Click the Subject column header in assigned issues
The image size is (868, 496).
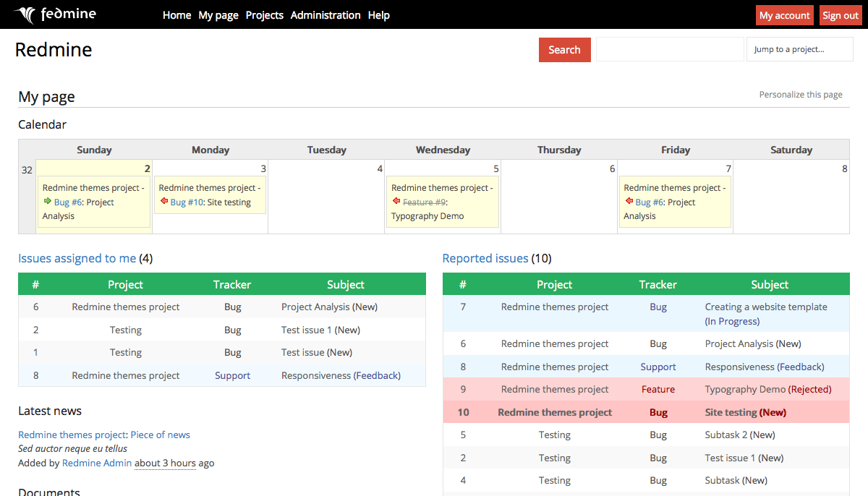(x=346, y=284)
